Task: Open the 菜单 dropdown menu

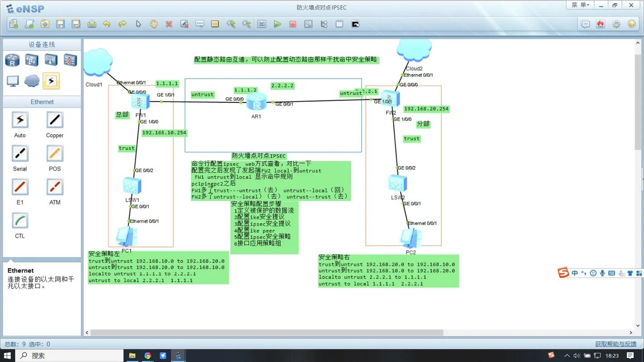Action: [x=580, y=5]
